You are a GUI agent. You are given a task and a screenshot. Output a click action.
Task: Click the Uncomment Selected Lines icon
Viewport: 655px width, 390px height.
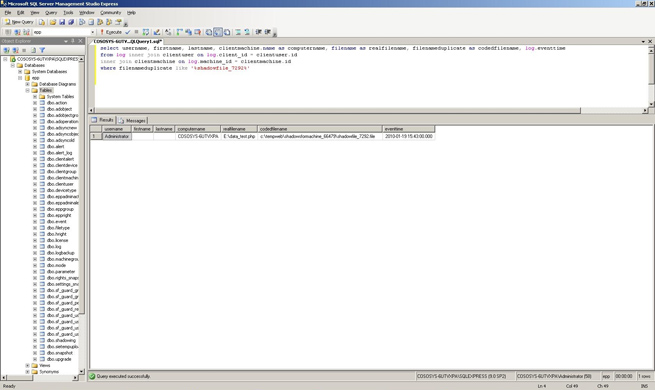coord(247,32)
